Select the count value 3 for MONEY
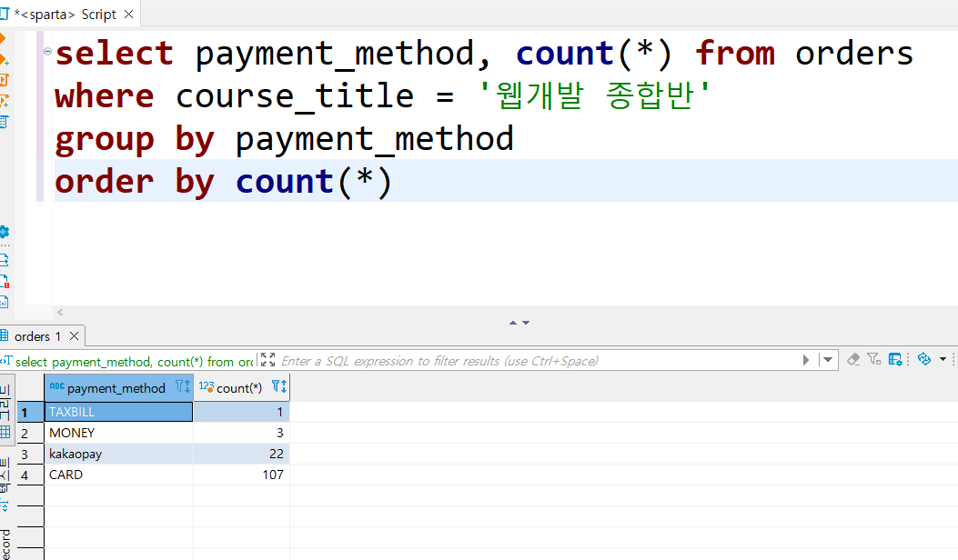 pyautogui.click(x=241, y=433)
